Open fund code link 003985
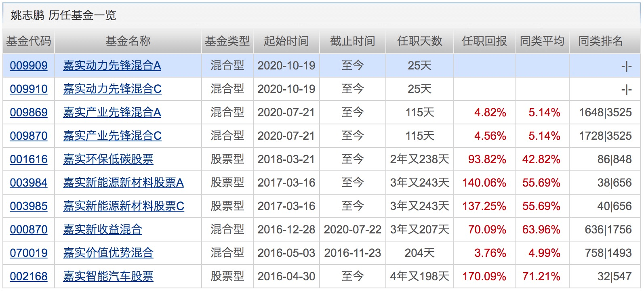Screen dimensions: 644x294 tap(29, 206)
